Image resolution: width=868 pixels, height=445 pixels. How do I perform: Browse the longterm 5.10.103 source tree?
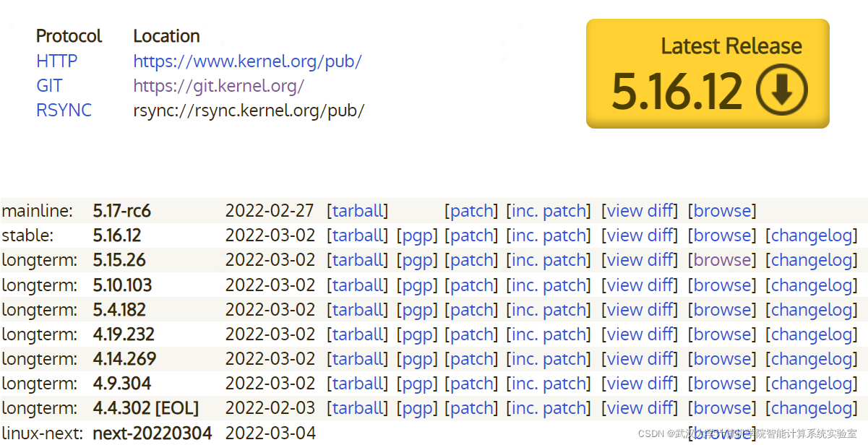(721, 284)
